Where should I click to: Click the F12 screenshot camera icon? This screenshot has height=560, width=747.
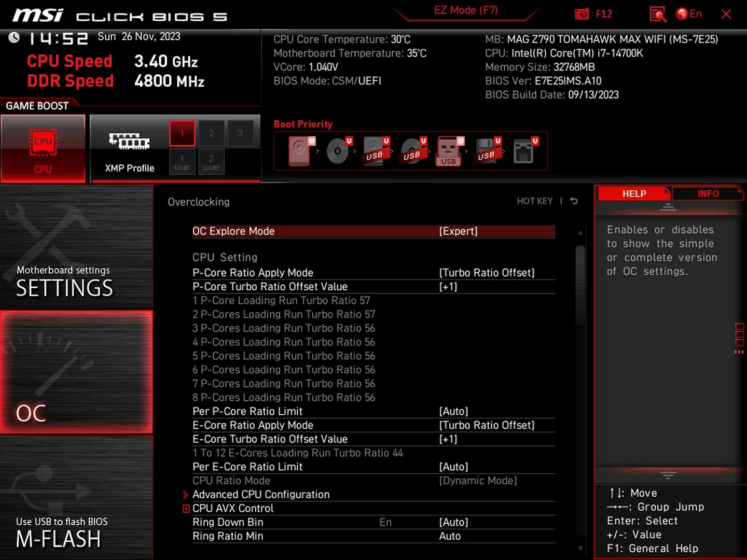(582, 14)
